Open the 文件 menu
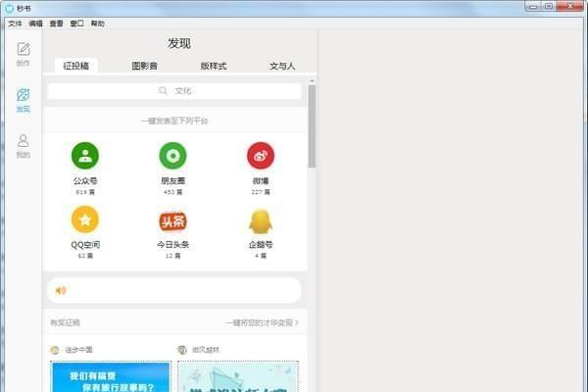The image size is (588, 392). [15, 24]
